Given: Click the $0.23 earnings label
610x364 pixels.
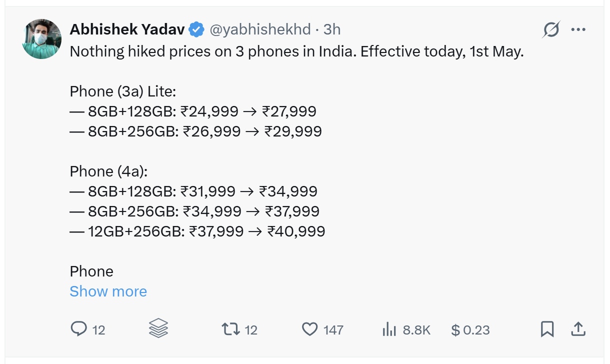Looking at the screenshot, I should pos(470,330).
